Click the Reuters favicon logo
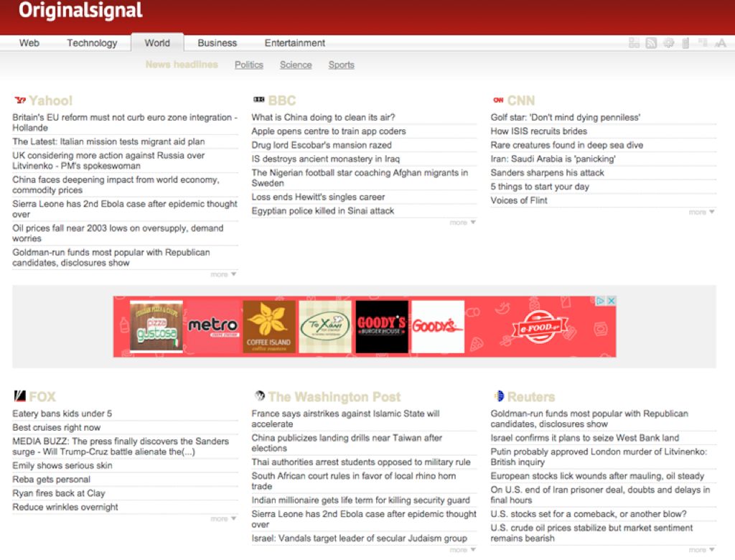The height and width of the screenshot is (560, 735). coord(499,396)
